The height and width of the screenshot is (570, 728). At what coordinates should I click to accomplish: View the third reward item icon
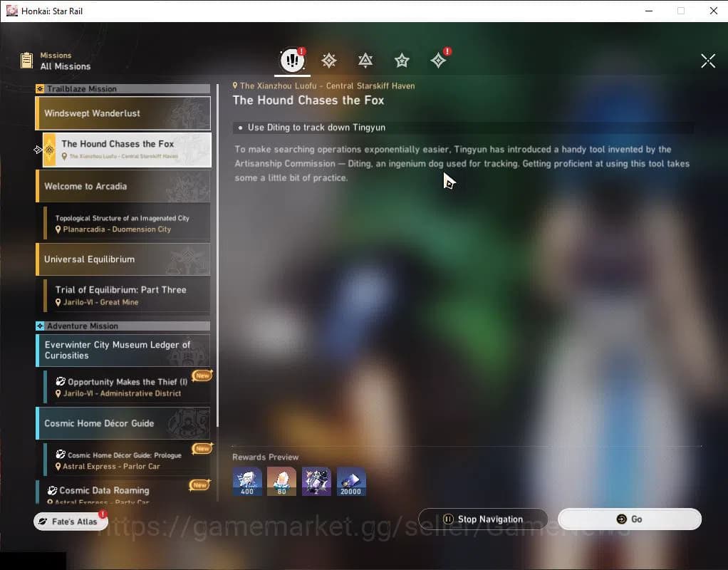tap(316, 481)
